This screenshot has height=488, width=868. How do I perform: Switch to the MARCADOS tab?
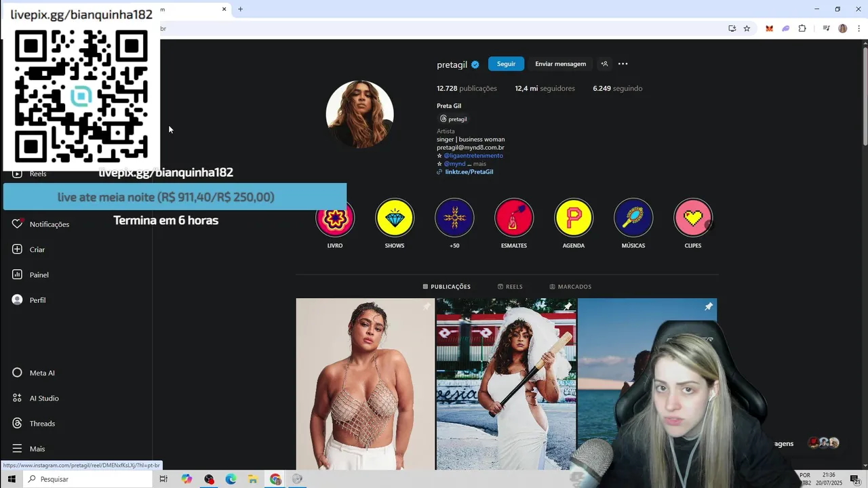[570, 287]
